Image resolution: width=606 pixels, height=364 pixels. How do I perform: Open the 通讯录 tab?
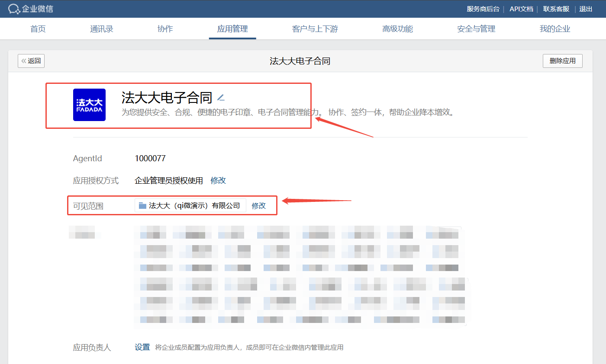(x=102, y=29)
